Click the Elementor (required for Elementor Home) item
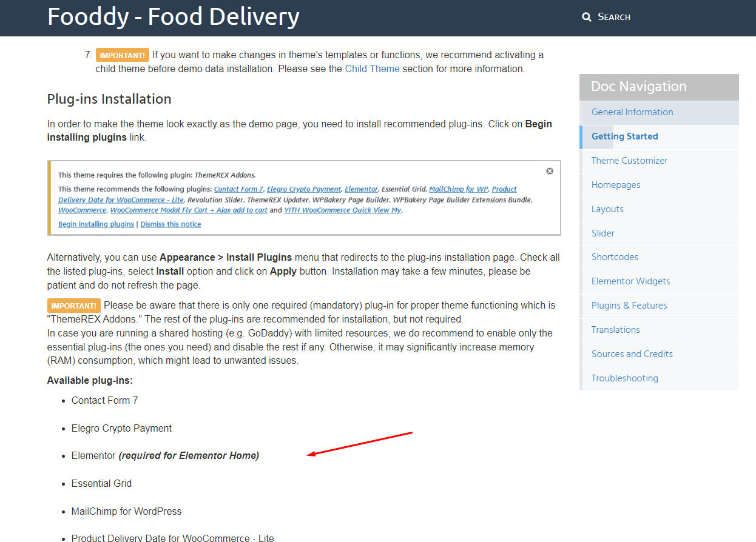 tap(165, 455)
